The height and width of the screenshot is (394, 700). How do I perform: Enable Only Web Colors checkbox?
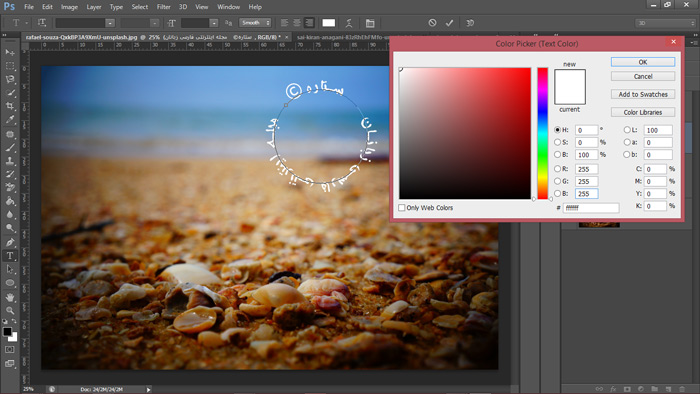point(402,207)
